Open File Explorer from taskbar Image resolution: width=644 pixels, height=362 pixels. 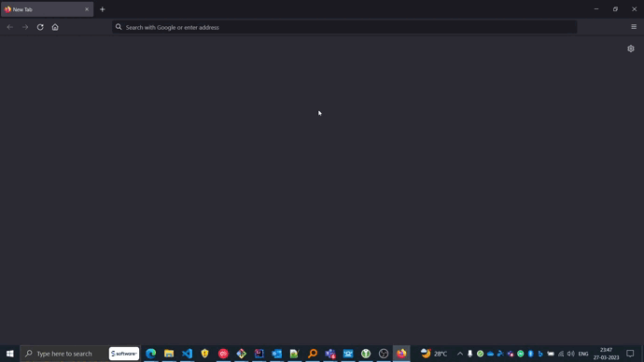click(x=169, y=354)
